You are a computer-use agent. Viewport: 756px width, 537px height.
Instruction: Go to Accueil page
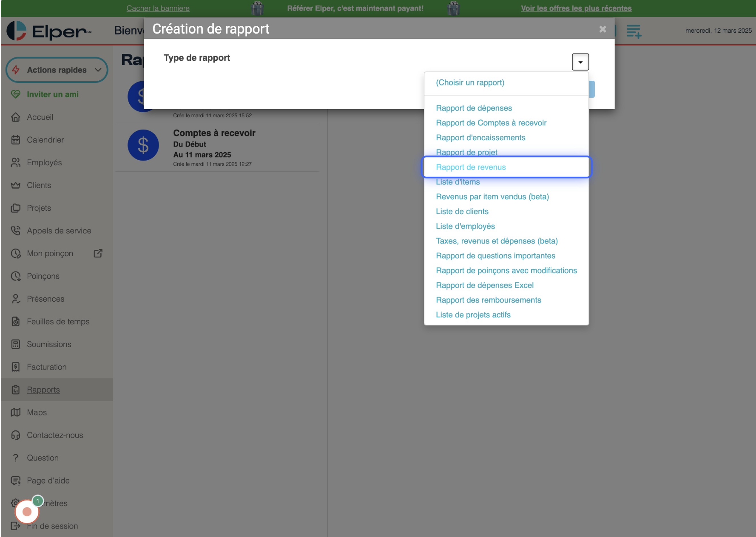pyautogui.click(x=40, y=117)
